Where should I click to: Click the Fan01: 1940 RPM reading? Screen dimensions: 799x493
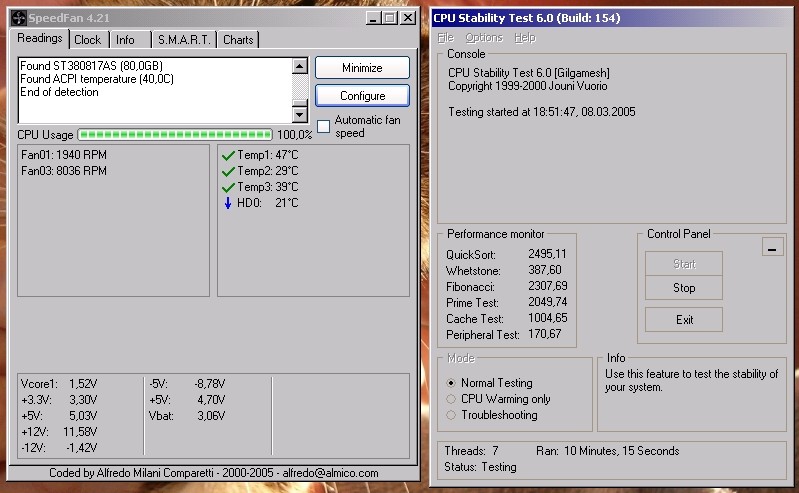tap(64, 155)
